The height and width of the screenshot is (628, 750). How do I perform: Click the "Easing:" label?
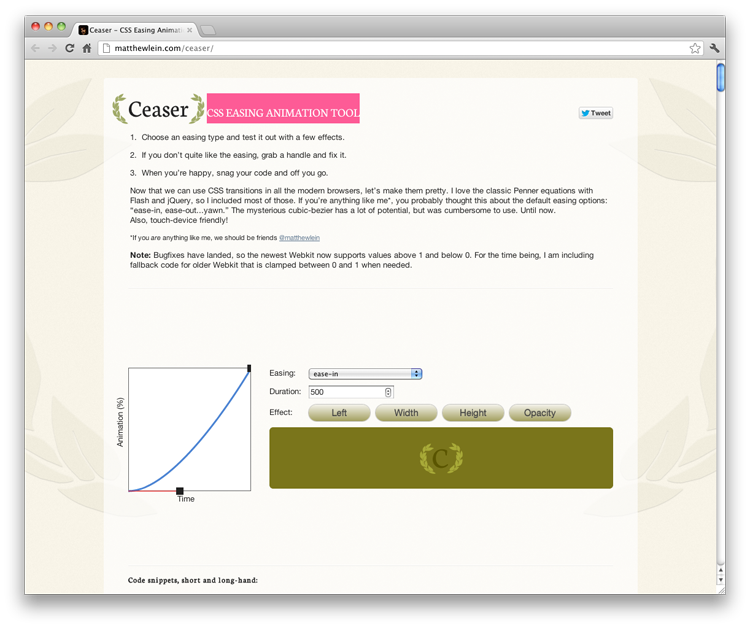pyautogui.click(x=282, y=373)
